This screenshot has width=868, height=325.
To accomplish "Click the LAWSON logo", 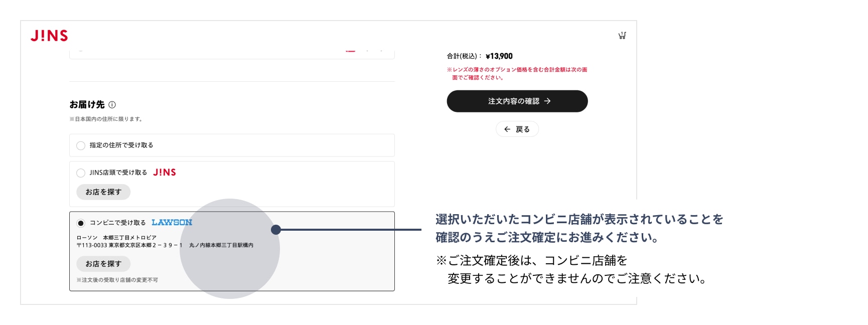I will (x=173, y=222).
